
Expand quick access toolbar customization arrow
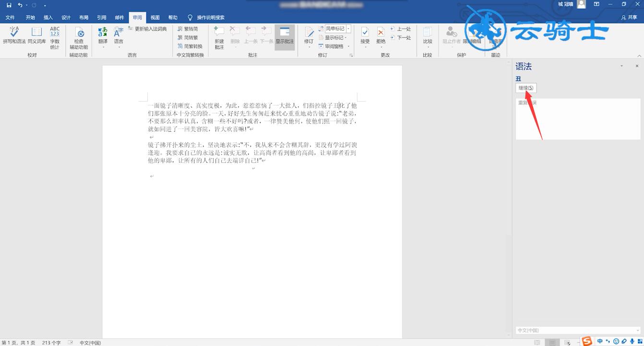(45, 5)
